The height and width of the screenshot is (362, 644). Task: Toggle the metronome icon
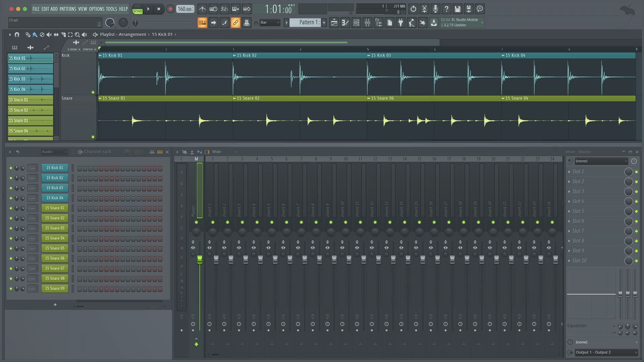[x=202, y=9]
